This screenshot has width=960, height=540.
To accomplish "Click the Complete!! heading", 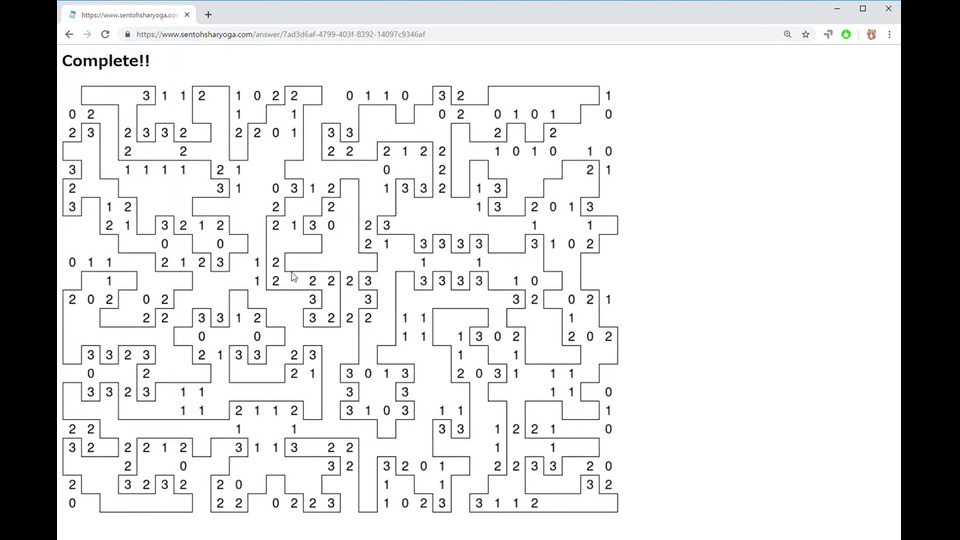I will 106,61.
